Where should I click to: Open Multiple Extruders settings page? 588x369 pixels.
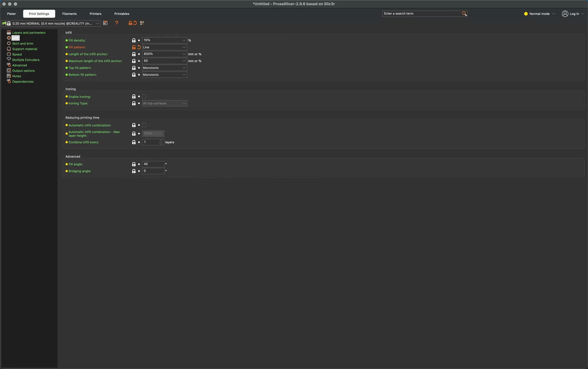pyautogui.click(x=26, y=60)
